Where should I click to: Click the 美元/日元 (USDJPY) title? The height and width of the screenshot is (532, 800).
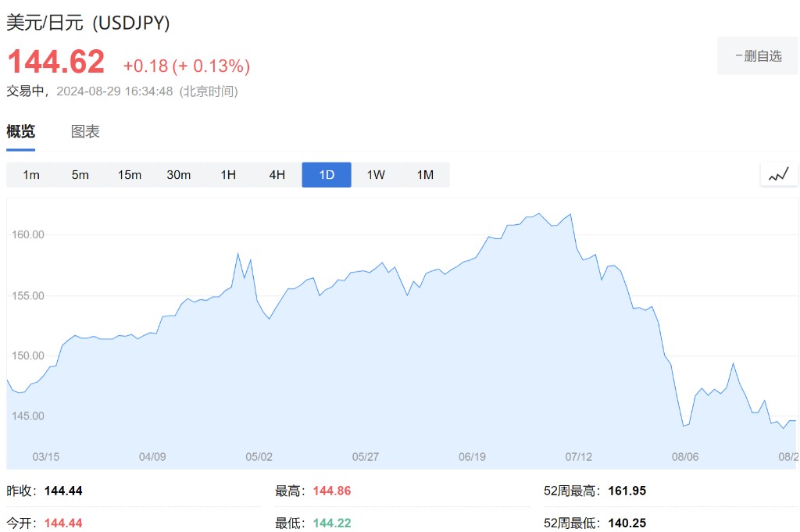pos(88,23)
